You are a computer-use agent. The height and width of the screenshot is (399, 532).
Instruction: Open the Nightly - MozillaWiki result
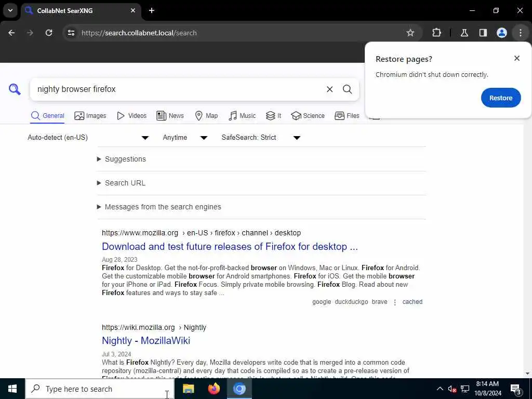click(146, 340)
